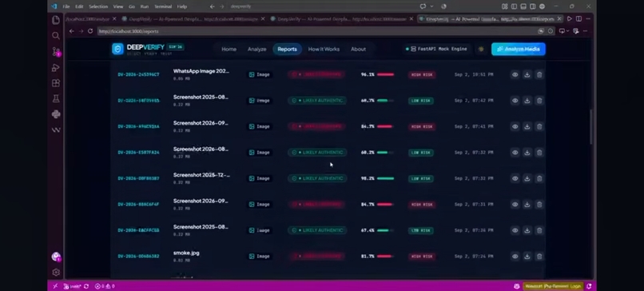Delete the 98.2% confidence report

coord(539,178)
